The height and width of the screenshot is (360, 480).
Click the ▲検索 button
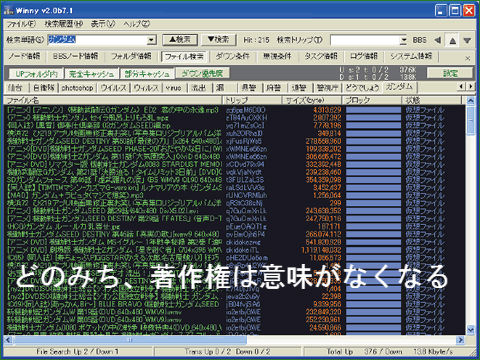180,40
